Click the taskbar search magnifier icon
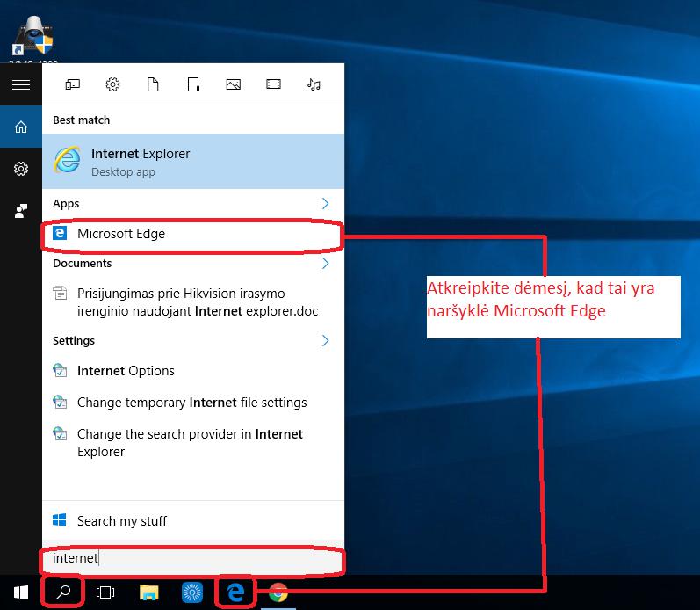 click(x=63, y=592)
